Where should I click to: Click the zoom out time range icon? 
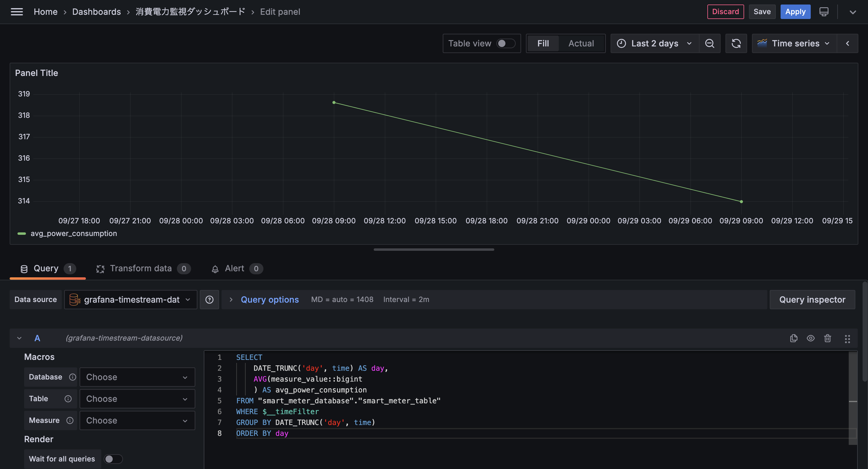coord(709,43)
